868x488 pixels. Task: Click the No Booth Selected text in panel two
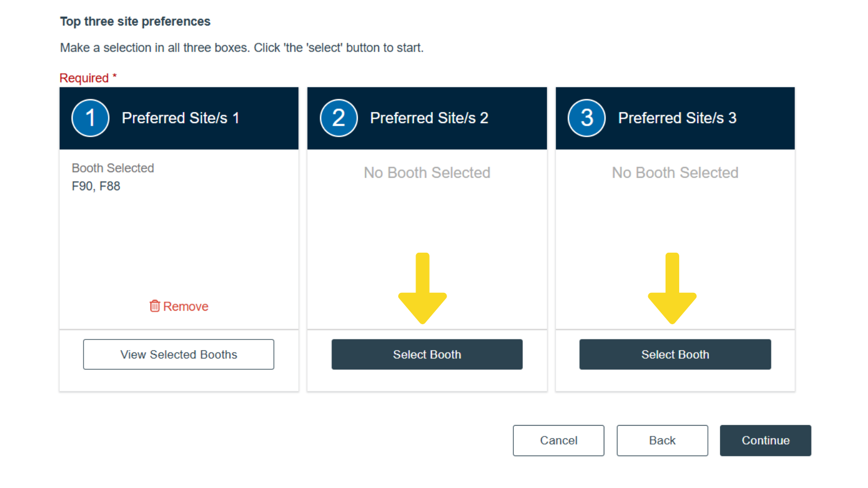[427, 172]
